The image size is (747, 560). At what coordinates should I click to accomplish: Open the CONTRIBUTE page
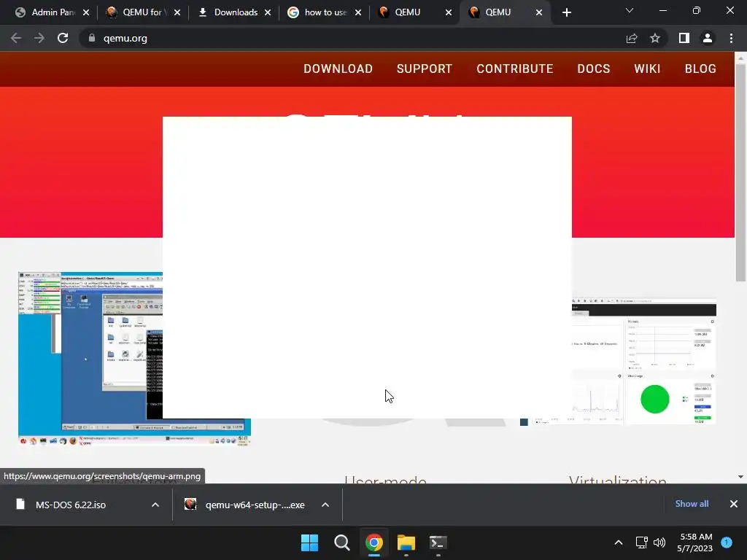click(515, 69)
